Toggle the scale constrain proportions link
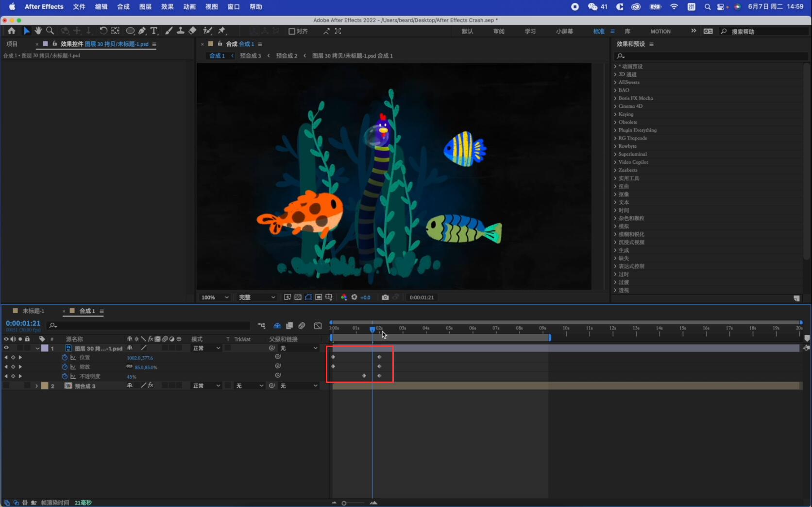The image size is (812, 507). (x=129, y=367)
